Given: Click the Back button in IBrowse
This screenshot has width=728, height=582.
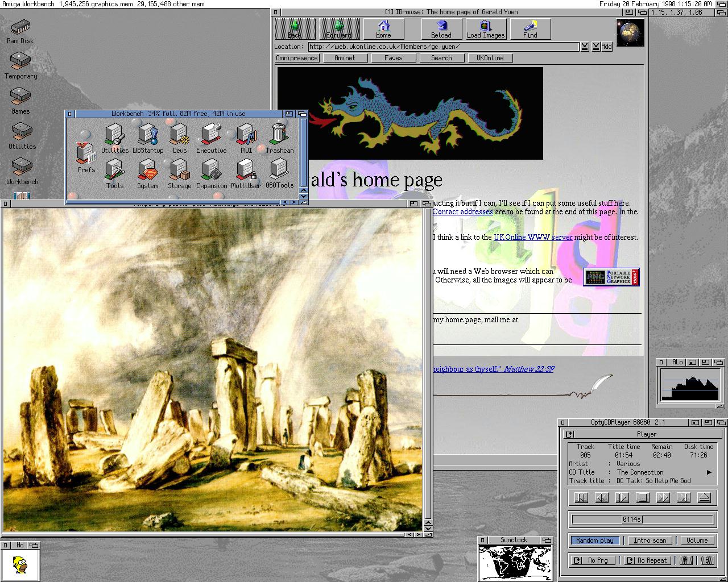Looking at the screenshot, I should 295,28.
